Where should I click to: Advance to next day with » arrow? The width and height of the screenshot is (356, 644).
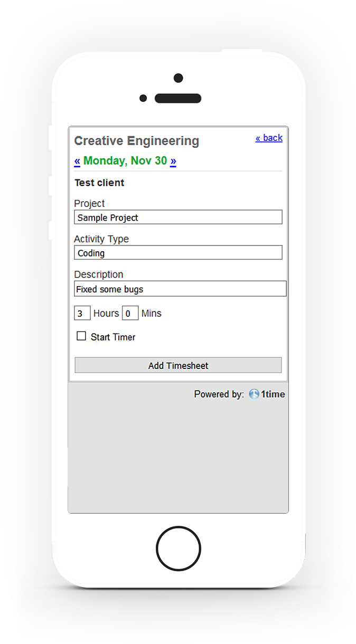pyautogui.click(x=173, y=160)
